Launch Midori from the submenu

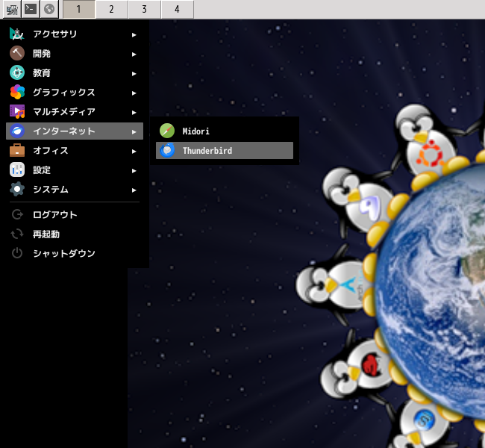225,131
